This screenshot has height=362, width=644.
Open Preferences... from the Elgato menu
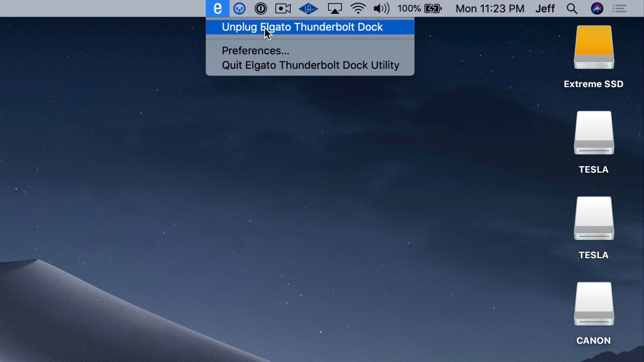pos(310,51)
